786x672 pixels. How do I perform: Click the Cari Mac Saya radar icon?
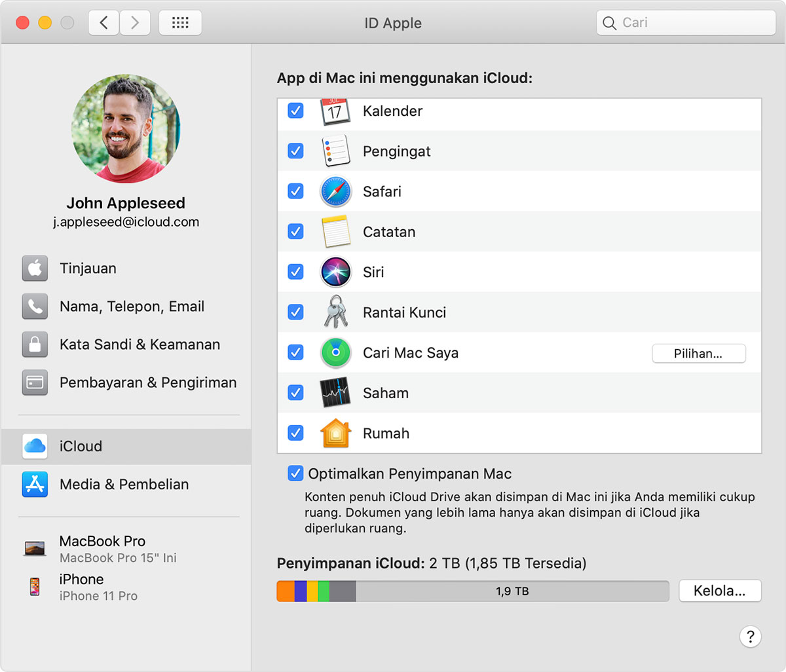click(x=335, y=352)
